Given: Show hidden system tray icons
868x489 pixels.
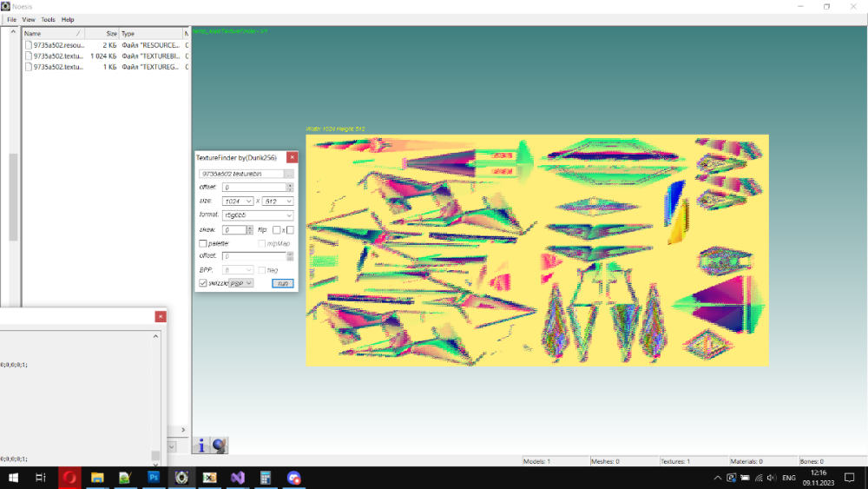Looking at the screenshot, I should click(x=718, y=478).
